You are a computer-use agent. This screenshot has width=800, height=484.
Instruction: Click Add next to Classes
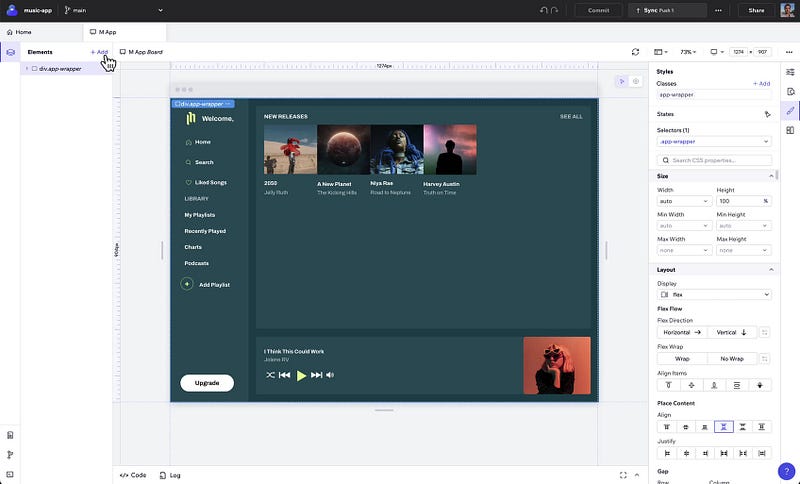(x=761, y=84)
